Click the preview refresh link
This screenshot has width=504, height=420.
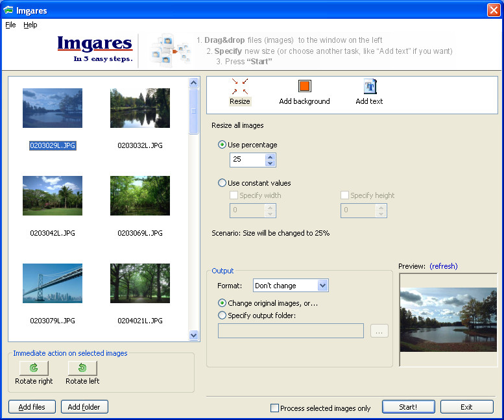point(444,266)
